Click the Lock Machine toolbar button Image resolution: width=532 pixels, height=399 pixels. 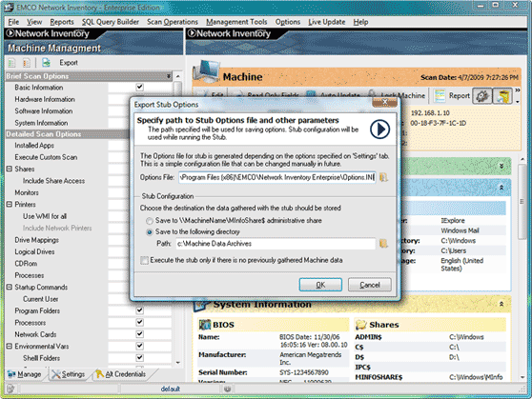click(x=397, y=96)
